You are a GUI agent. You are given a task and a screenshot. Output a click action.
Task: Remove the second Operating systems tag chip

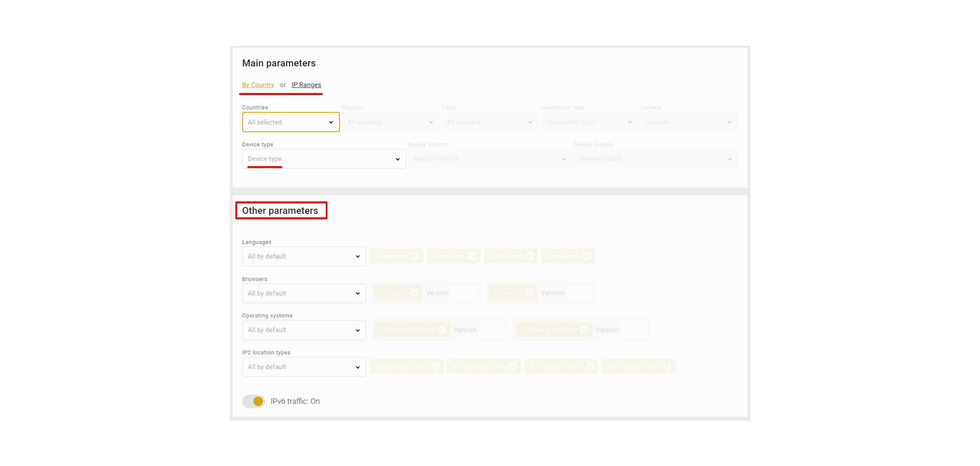coord(583,330)
